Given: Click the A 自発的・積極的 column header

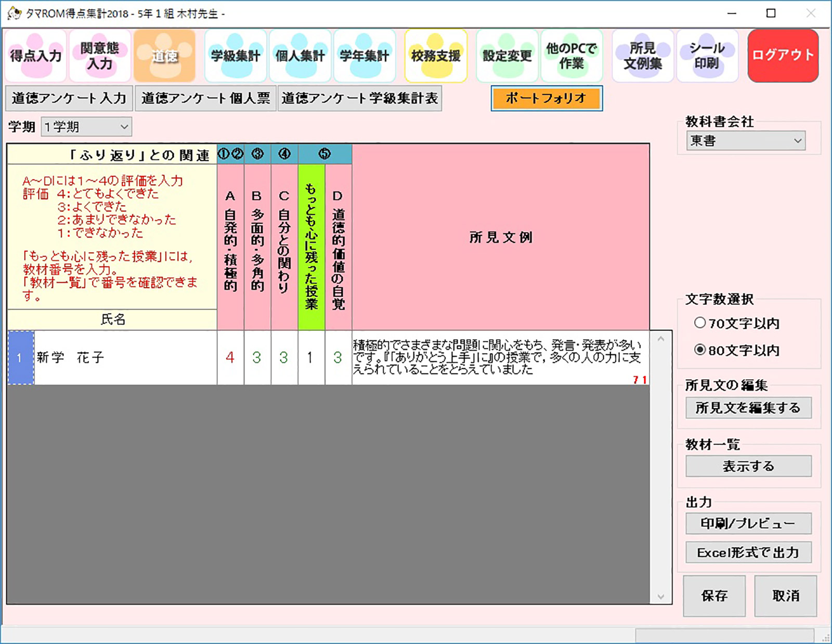Looking at the screenshot, I should coord(230,247).
